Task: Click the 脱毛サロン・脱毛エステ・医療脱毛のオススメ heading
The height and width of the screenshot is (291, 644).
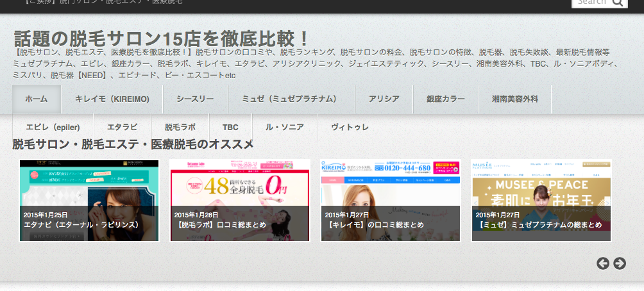Action: pyautogui.click(x=133, y=144)
